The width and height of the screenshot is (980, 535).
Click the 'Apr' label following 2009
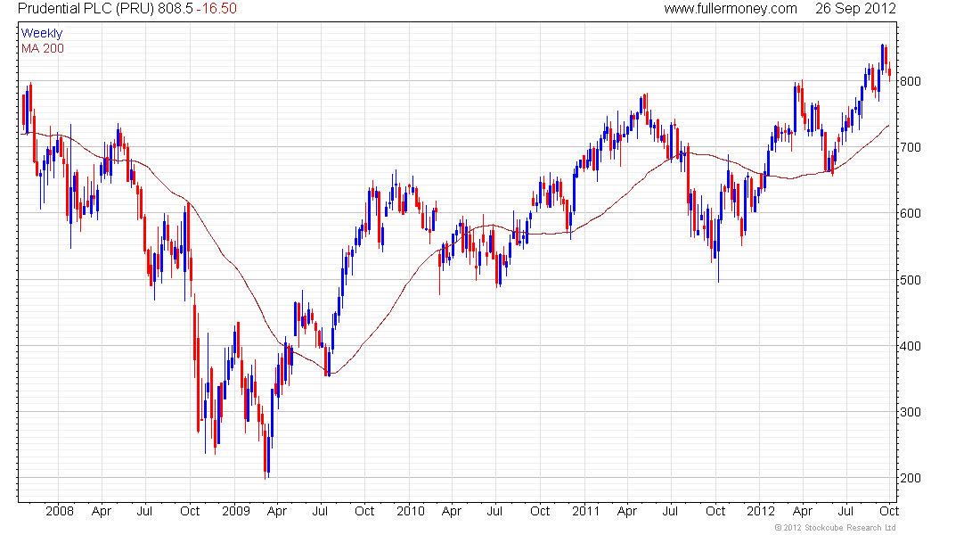click(277, 511)
